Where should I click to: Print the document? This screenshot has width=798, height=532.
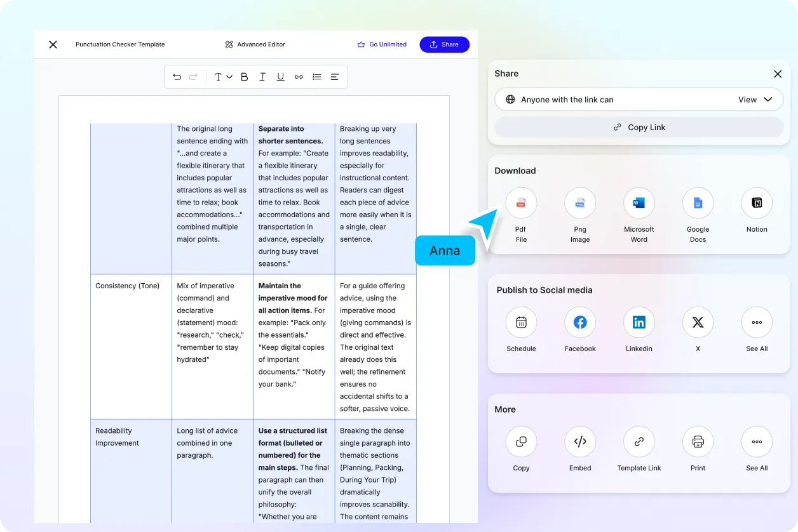click(698, 442)
